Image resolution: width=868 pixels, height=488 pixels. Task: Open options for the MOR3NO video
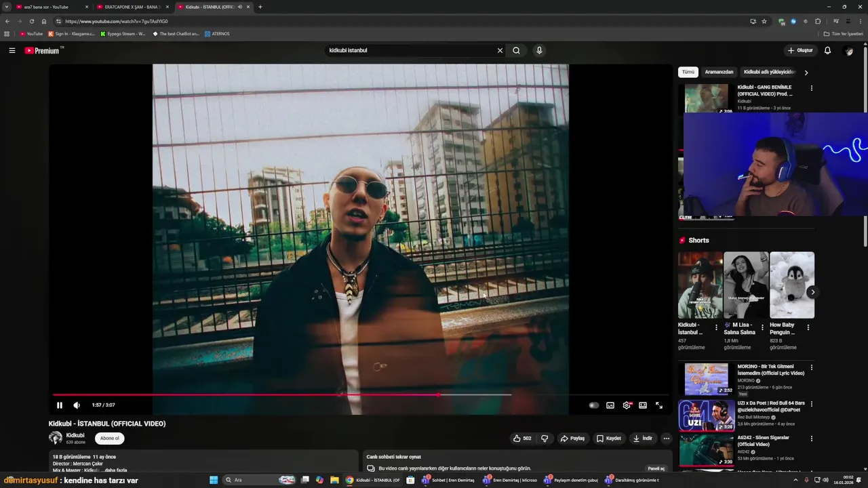811,367
